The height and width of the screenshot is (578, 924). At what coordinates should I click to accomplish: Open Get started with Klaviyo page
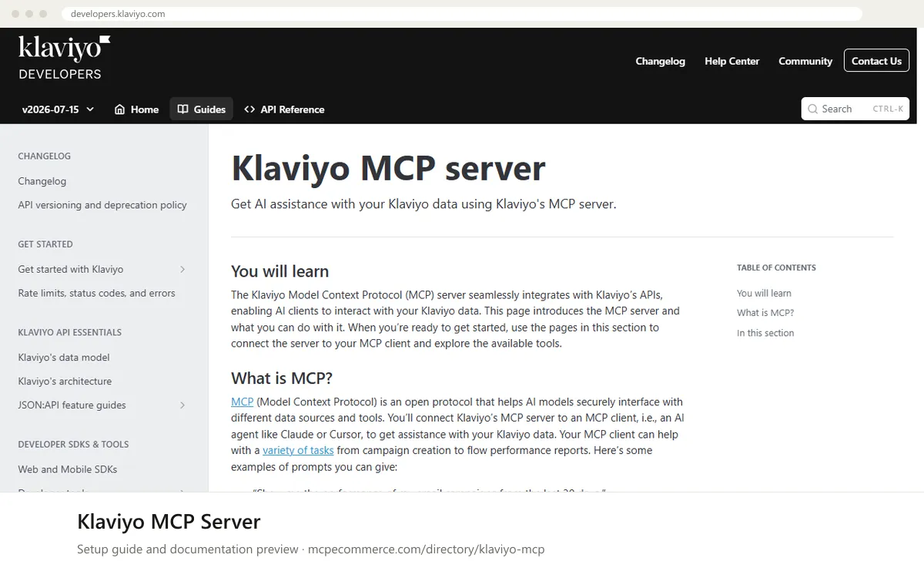[x=71, y=269]
